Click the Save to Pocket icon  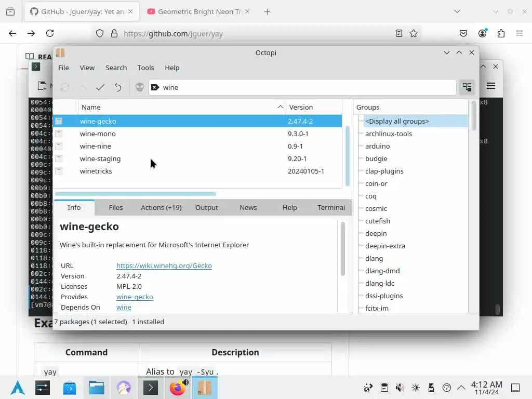[463, 33]
